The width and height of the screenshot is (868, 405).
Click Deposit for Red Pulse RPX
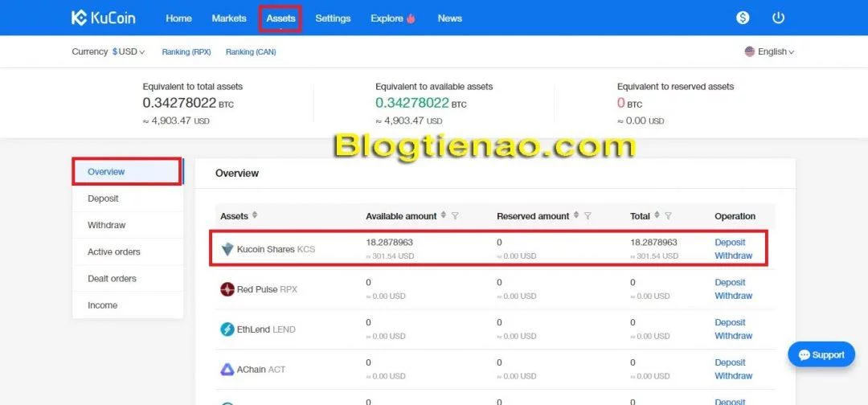[730, 282]
